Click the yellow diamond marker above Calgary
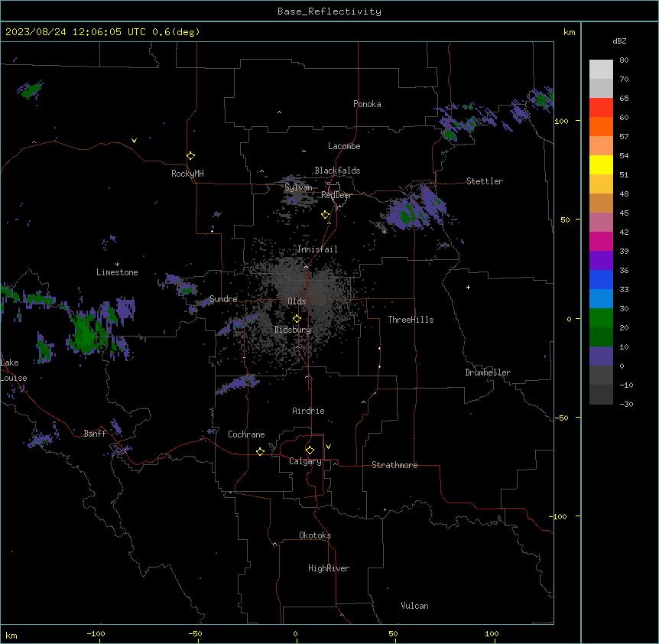This screenshot has height=644, width=659. point(310,450)
